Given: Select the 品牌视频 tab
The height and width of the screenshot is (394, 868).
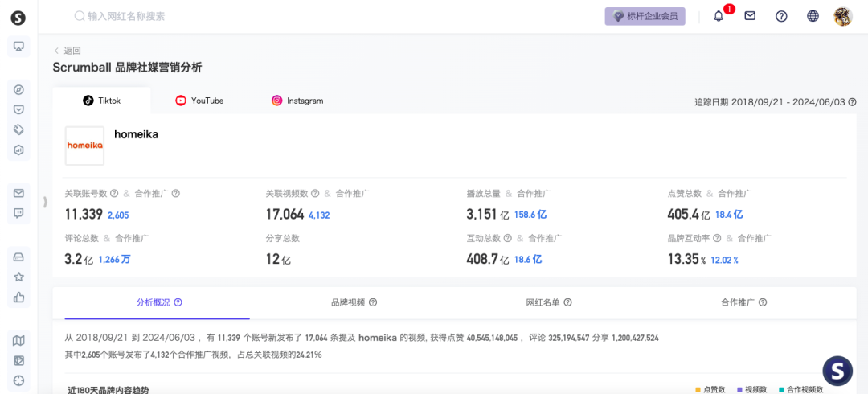Looking at the screenshot, I should tap(354, 302).
